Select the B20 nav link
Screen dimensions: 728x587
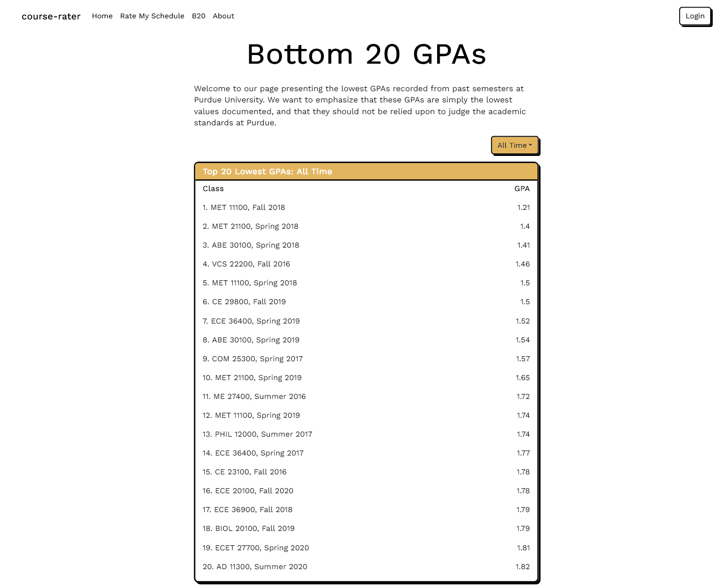199,16
